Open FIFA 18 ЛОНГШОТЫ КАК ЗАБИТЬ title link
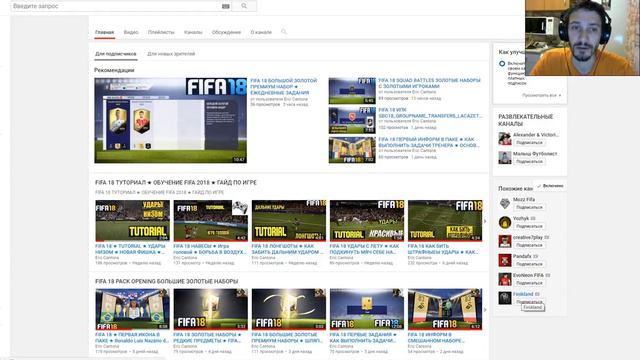Image resolution: width=640 pixels, height=360 pixels. (x=287, y=249)
